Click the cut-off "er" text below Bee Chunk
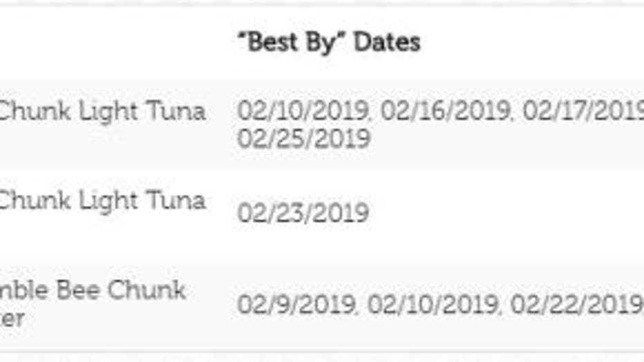The width and height of the screenshot is (644, 362). (12, 319)
